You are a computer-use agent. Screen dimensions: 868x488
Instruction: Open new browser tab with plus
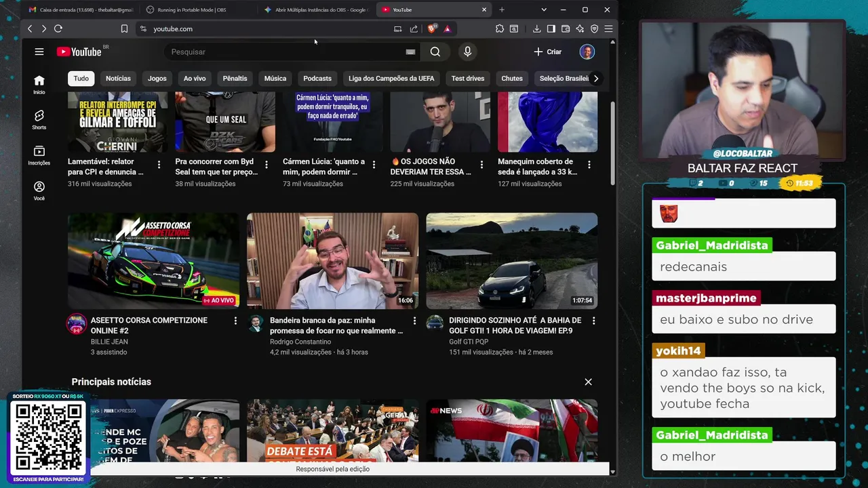tap(502, 9)
